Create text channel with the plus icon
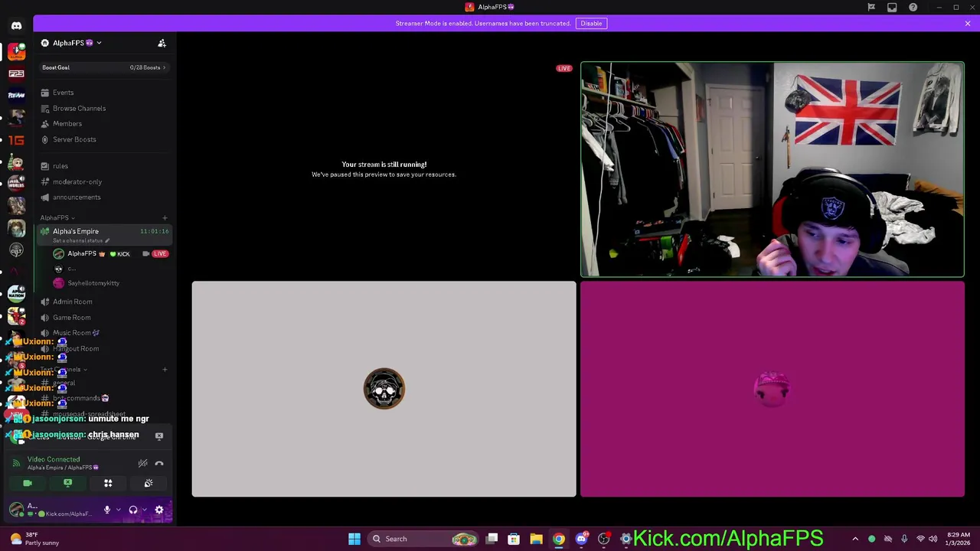The width and height of the screenshot is (980, 551). coord(165,370)
